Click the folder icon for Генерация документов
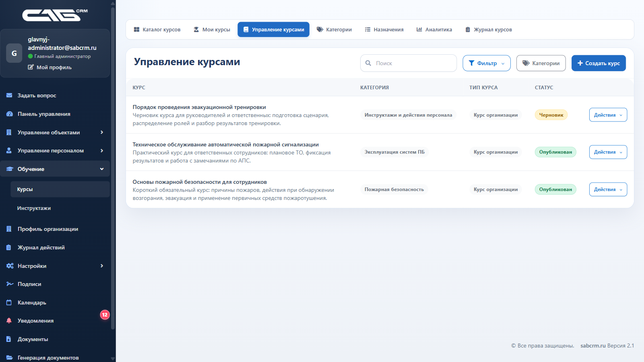 (x=9, y=358)
